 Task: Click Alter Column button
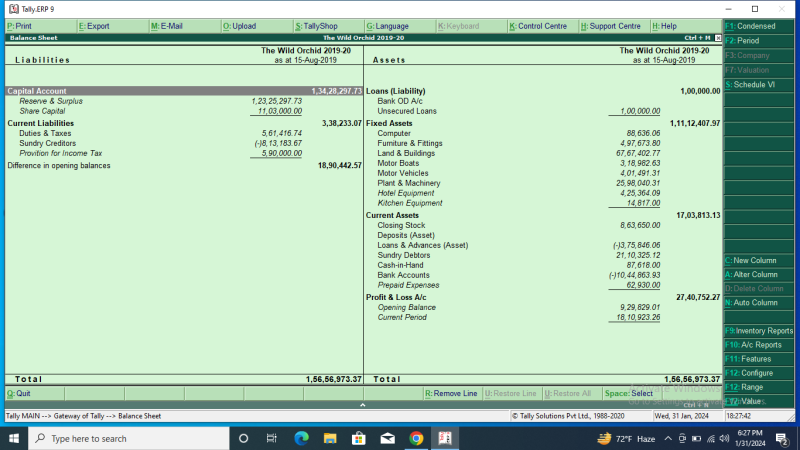pyautogui.click(x=759, y=274)
